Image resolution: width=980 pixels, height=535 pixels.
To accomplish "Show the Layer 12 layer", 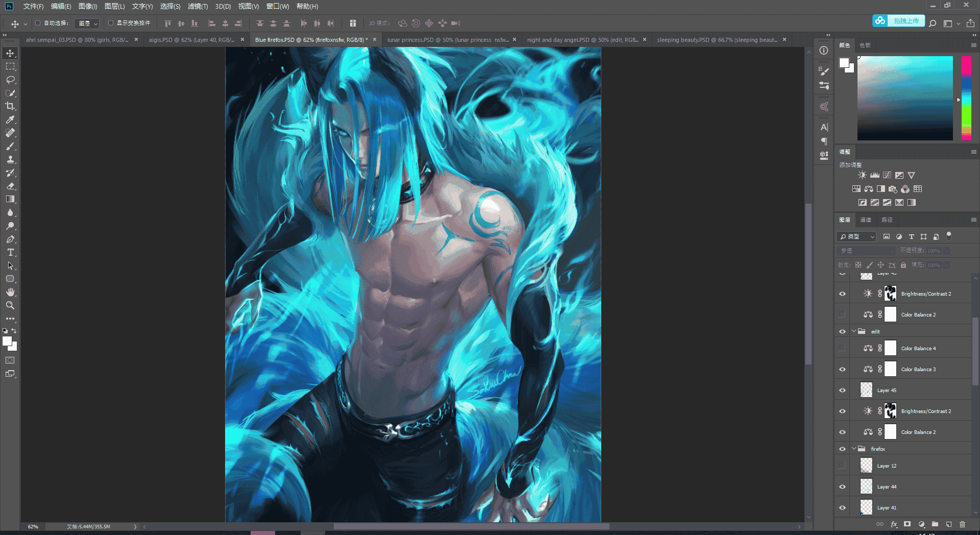I will (842, 466).
